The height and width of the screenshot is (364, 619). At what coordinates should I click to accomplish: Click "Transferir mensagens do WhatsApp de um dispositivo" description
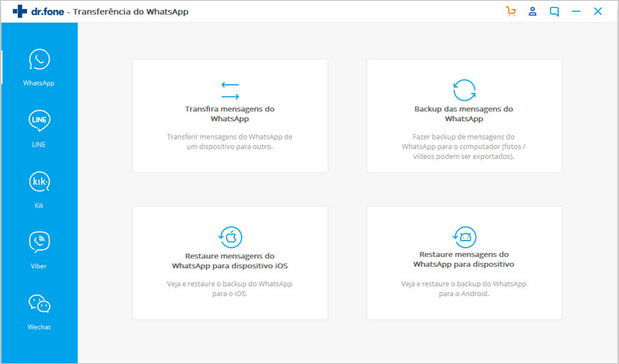(230, 142)
